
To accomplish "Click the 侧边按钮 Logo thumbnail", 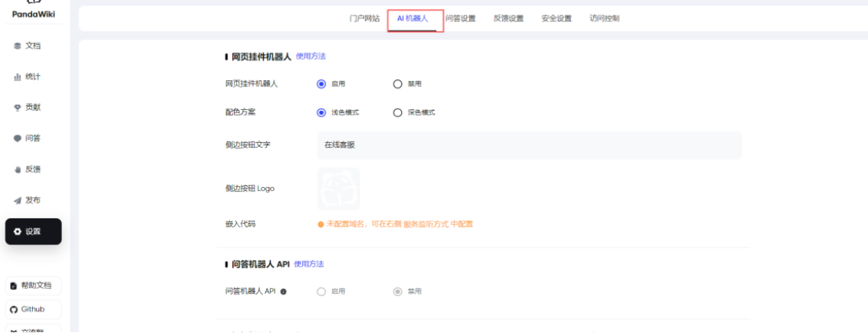I will (338, 188).
